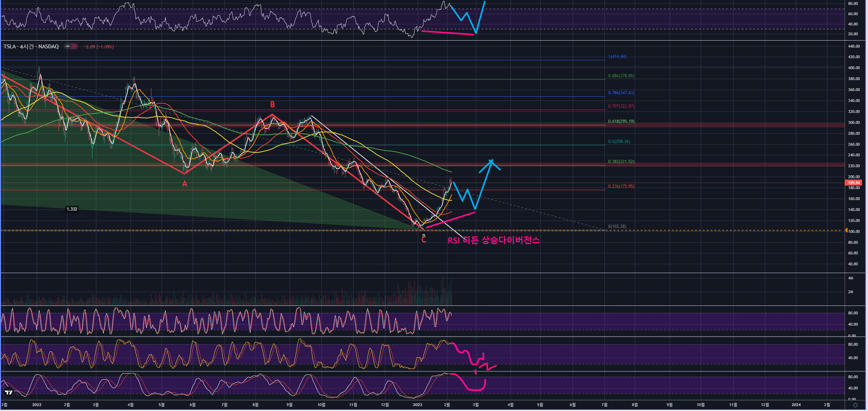Click the TSLA symbol title text
The width and height of the screenshot is (868, 411).
click(31, 47)
